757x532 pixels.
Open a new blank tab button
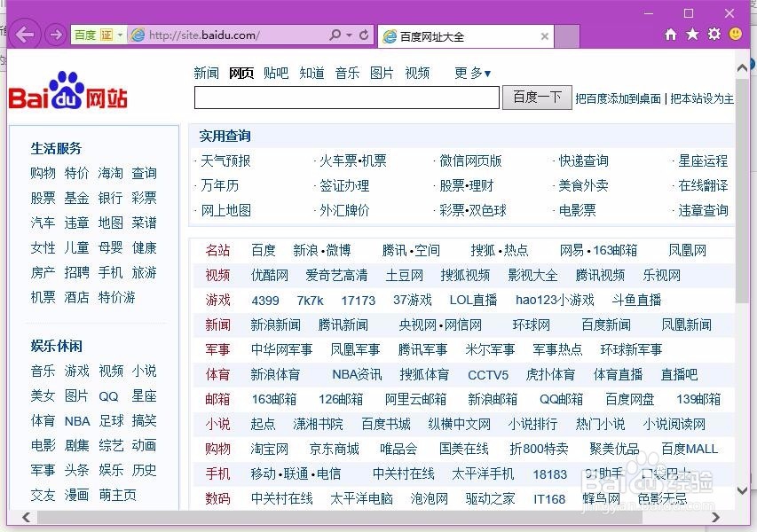tap(567, 36)
